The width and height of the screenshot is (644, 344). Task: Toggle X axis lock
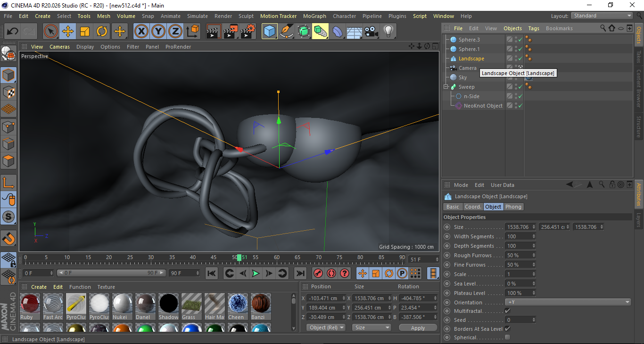click(x=141, y=32)
